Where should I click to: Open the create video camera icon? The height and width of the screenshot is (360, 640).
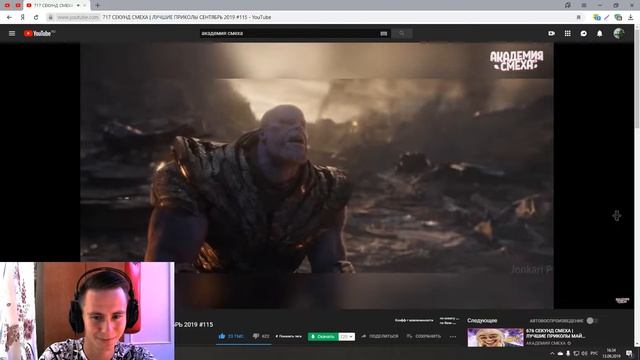[551, 33]
